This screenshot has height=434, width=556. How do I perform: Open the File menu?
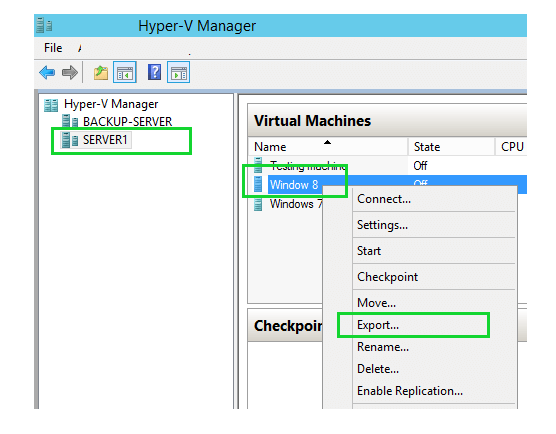(x=53, y=48)
